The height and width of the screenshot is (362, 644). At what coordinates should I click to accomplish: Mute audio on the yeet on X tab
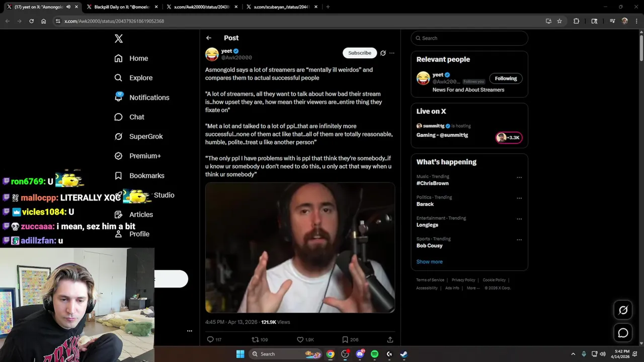pos(68,7)
